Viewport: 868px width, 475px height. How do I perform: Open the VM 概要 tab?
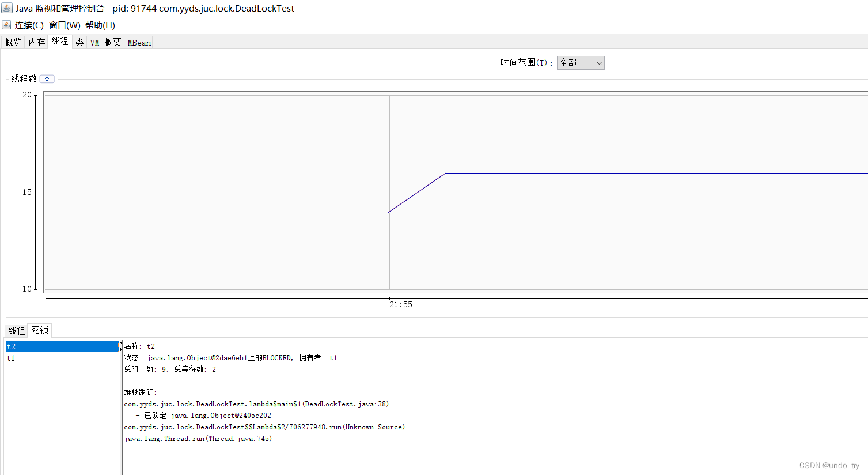pyautogui.click(x=105, y=43)
